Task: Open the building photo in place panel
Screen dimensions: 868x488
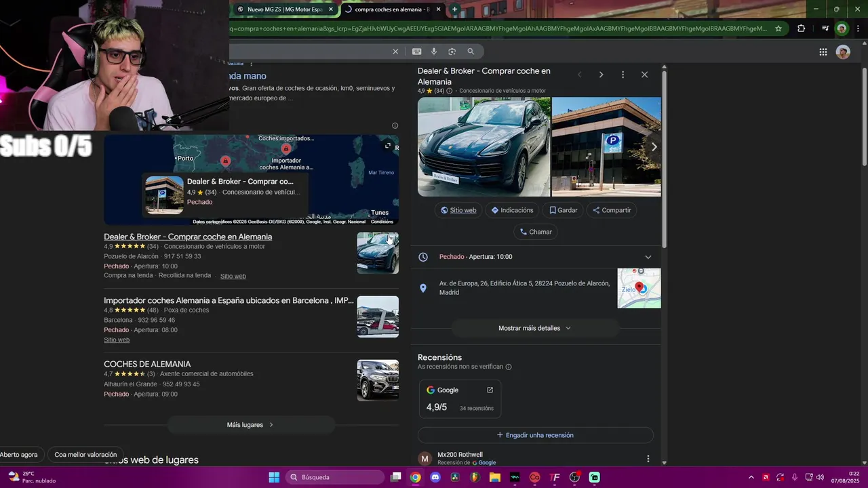Action: 606,147
